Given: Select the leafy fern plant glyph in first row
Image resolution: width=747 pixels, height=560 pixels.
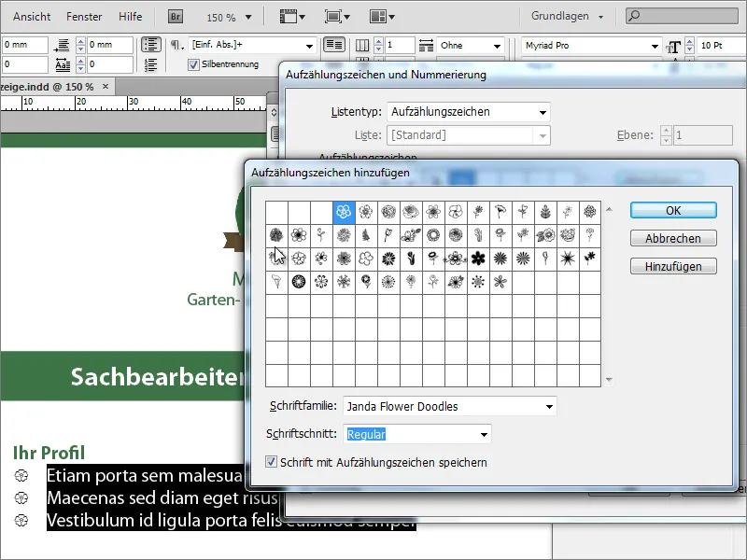Looking at the screenshot, I should pos(545,212).
